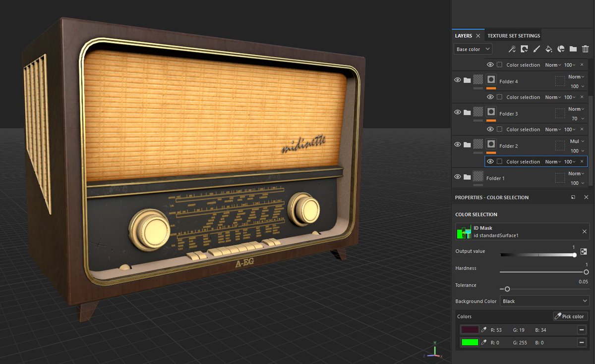Select the Folder 1 layer row

pyautogui.click(x=520, y=178)
